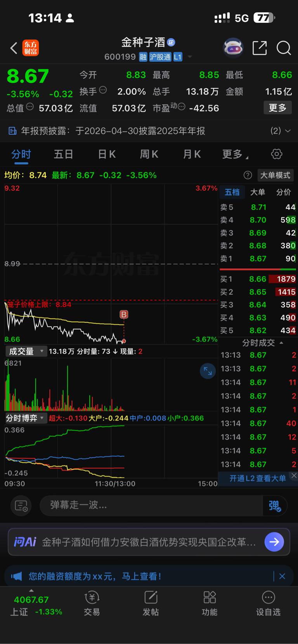Select the 分价 tab

pos(284,192)
